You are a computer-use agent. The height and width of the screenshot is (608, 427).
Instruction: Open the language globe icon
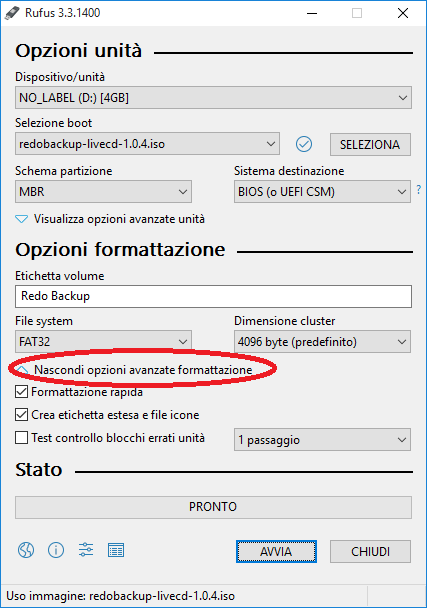26,550
